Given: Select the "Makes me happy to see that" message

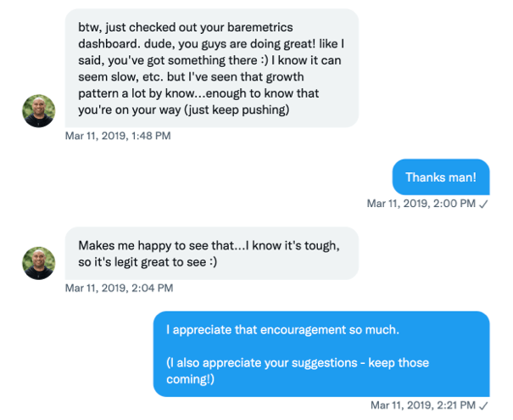Looking at the screenshot, I should [212, 253].
